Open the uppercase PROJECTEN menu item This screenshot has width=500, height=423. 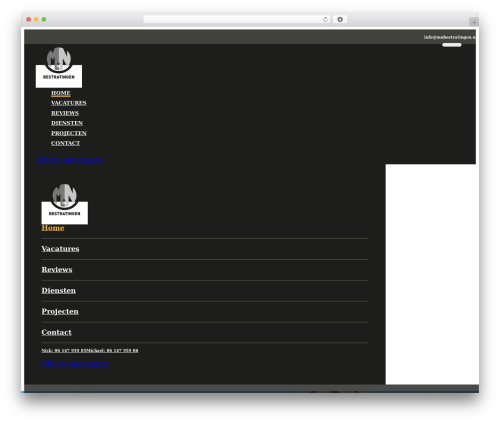pyautogui.click(x=69, y=133)
